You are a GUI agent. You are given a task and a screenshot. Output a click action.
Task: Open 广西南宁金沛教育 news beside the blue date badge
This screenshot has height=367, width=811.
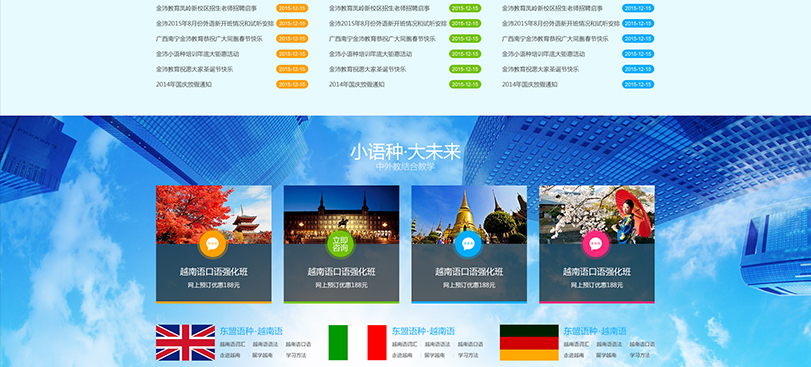pos(555,39)
